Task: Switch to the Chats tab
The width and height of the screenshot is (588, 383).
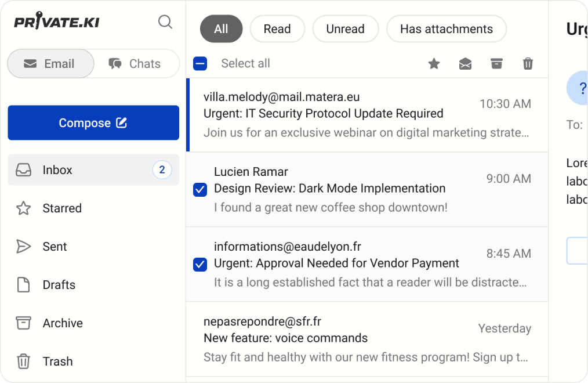Action: coord(135,64)
